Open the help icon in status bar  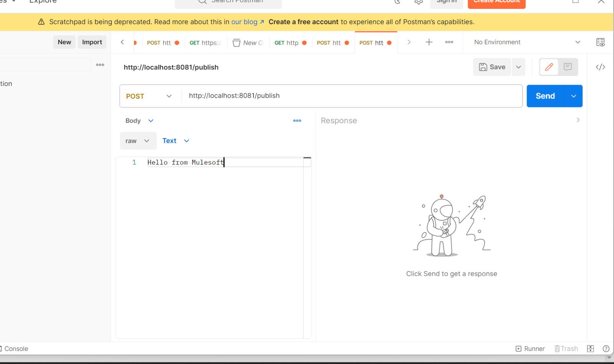click(x=606, y=349)
